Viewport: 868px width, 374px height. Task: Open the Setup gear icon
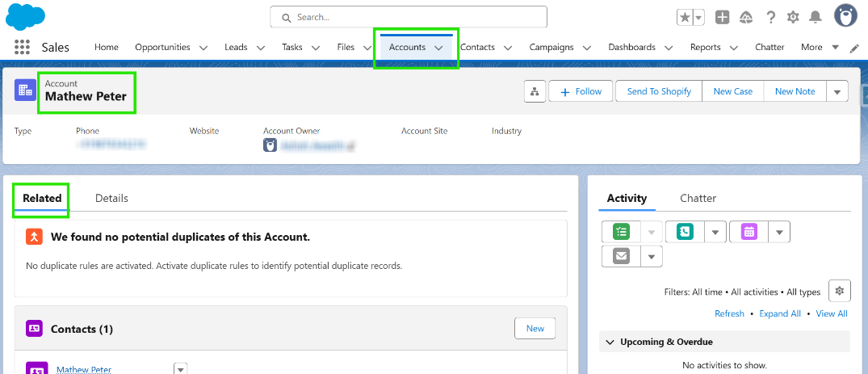coord(793,17)
